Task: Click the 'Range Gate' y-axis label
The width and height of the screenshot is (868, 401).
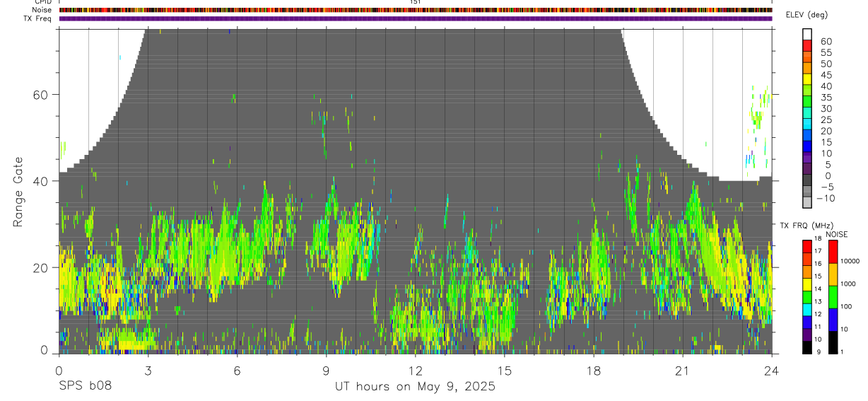Action: coord(18,192)
